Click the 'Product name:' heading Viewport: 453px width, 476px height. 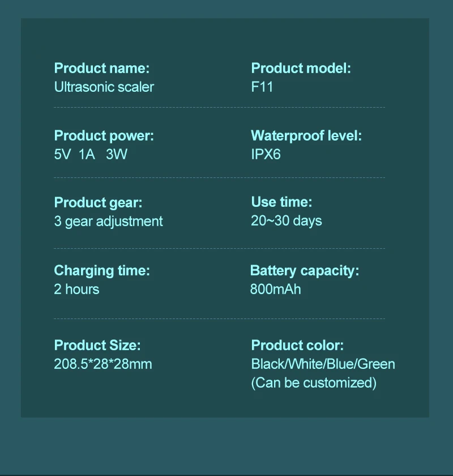click(101, 69)
